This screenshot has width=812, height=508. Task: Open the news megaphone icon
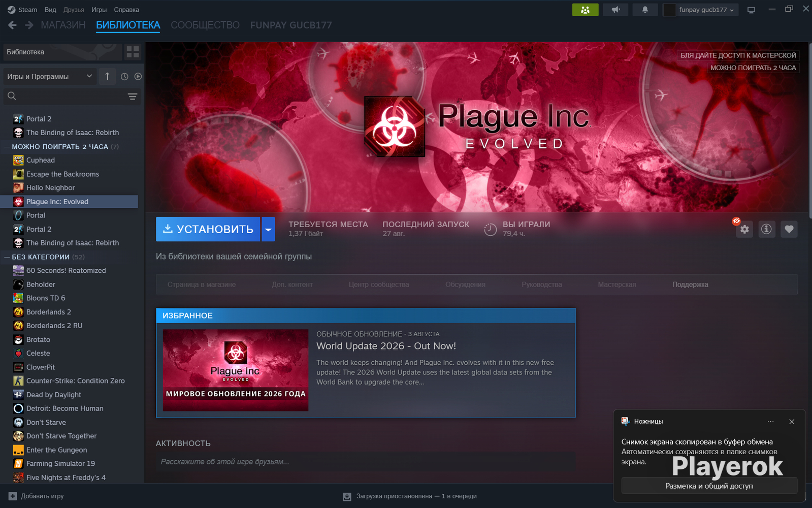click(x=615, y=10)
